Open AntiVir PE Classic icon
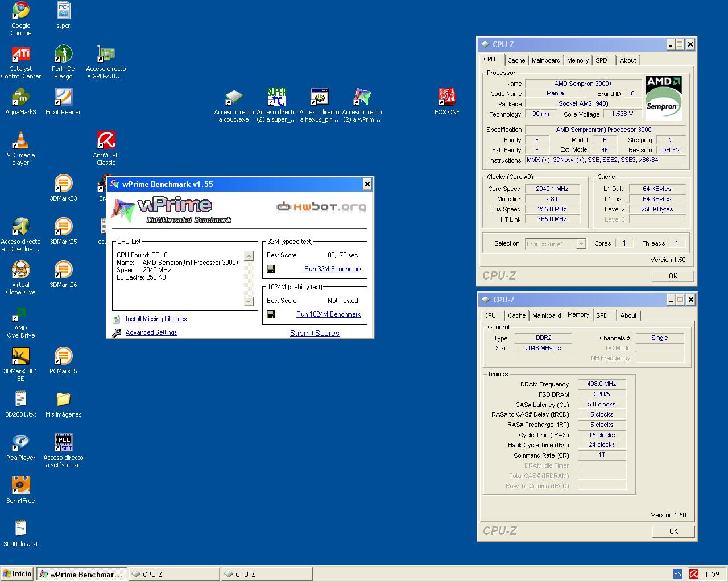The image size is (728, 582). pos(106,140)
